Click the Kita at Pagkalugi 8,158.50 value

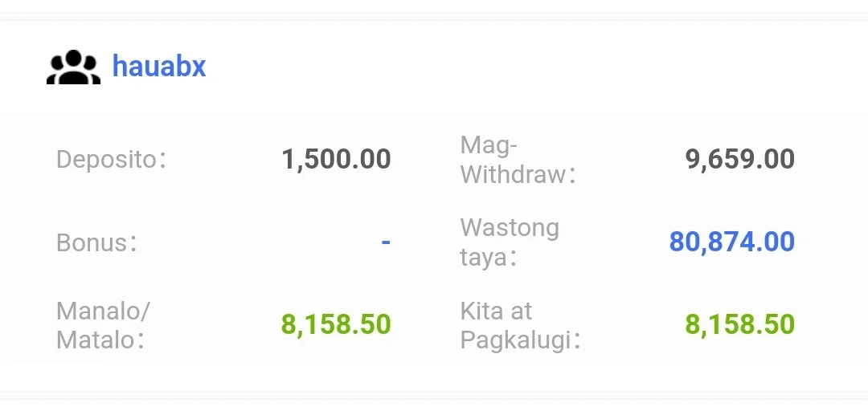click(740, 324)
